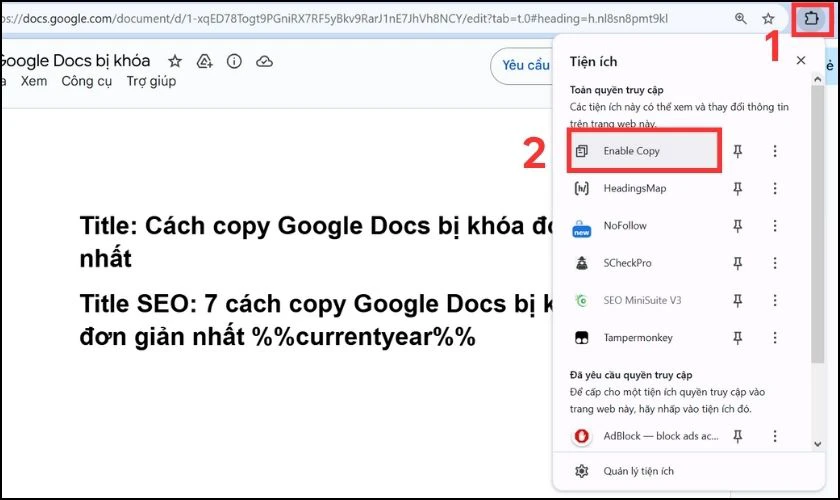
Task: Pin the HeadingsMap extension
Action: pyautogui.click(x=738, y=189)
